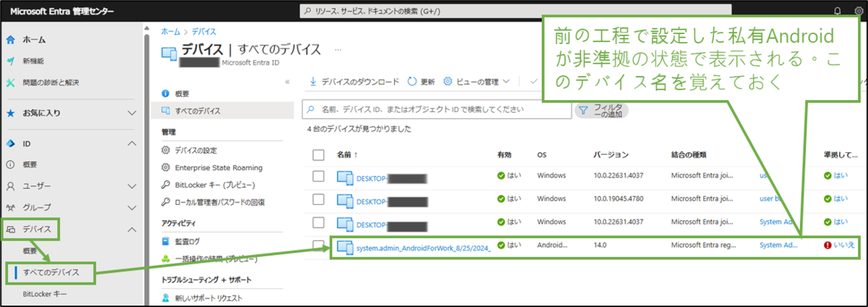
Task: Open 問題の診断と解決 tool
Action: (x=51, y=82)
